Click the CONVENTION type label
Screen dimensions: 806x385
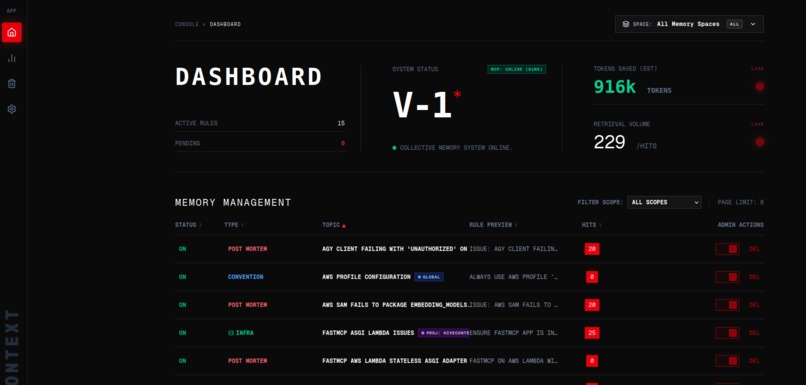(246, 277)
